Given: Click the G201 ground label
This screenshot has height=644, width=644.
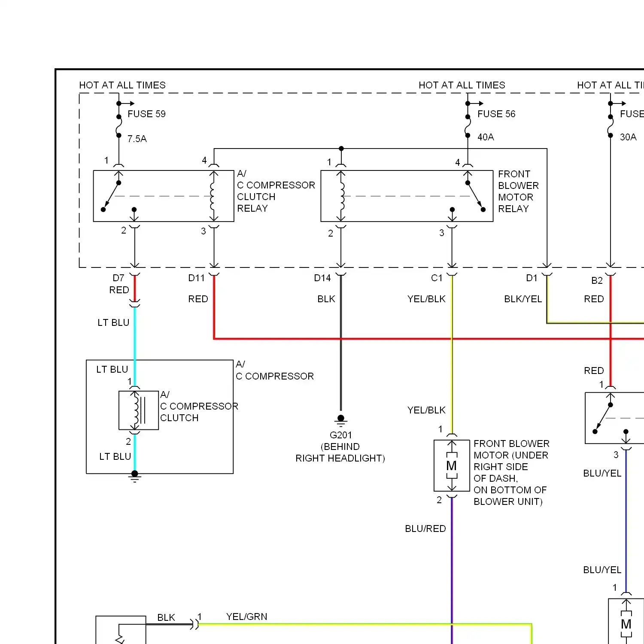Looking at the screenshot, I should click(341, 435).
